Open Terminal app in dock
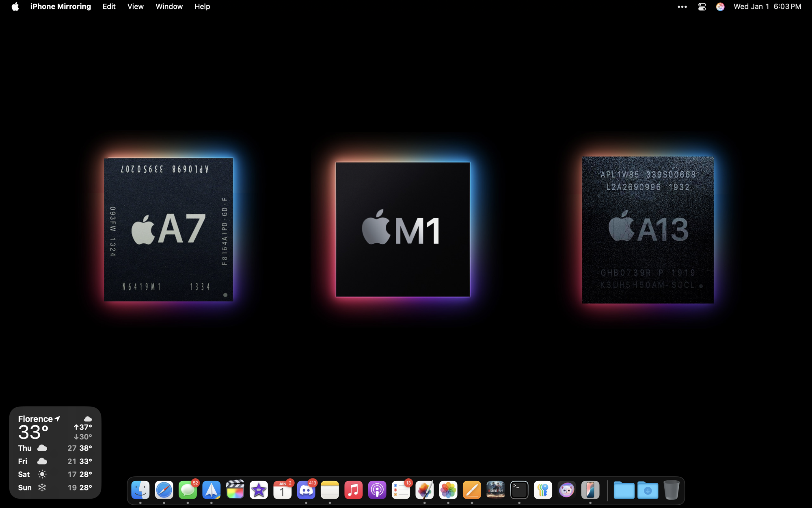The width and height of the screenshot is (812, 508). point(519,490)
